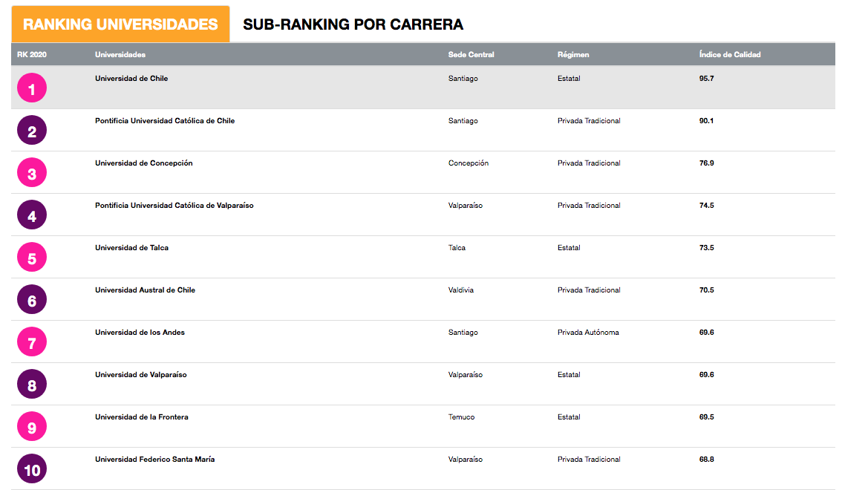
Task: Click the RK 2020 column header
Action: point(31,54)
